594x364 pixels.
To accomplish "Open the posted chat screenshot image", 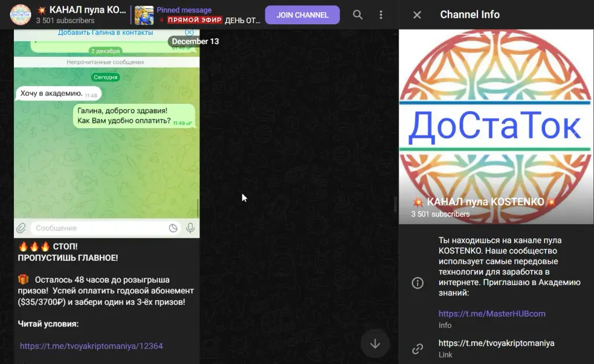I will 107,133.
